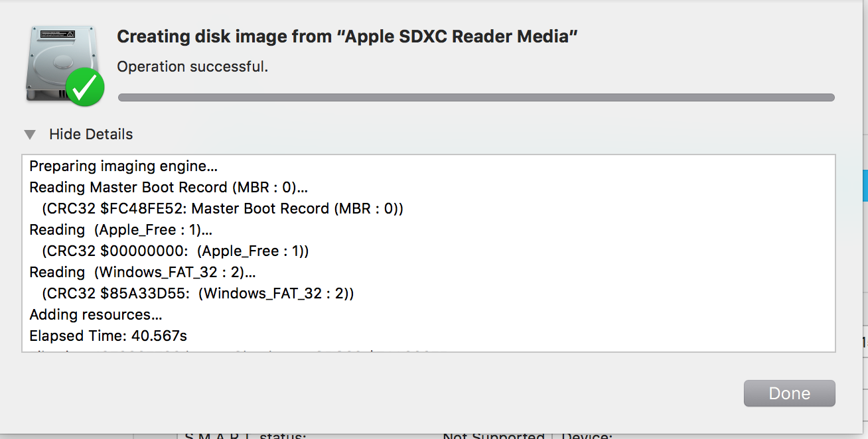The width and height of the screenshot is (868, 439).
Task: Click the Operation successful status text
Action: (x=192, y=67)
